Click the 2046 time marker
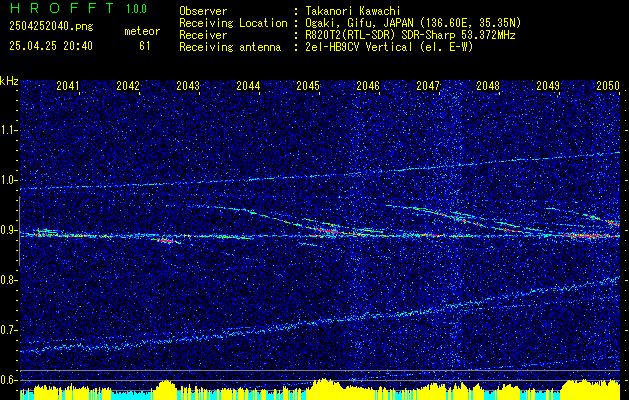This screenshot has width=629, height=400. point(368,85)
